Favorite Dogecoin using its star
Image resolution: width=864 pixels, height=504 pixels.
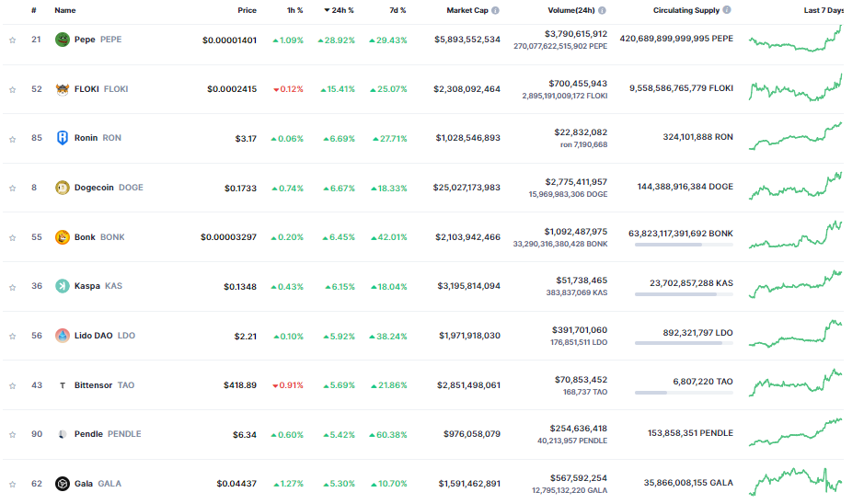click(x=12, y=189)
